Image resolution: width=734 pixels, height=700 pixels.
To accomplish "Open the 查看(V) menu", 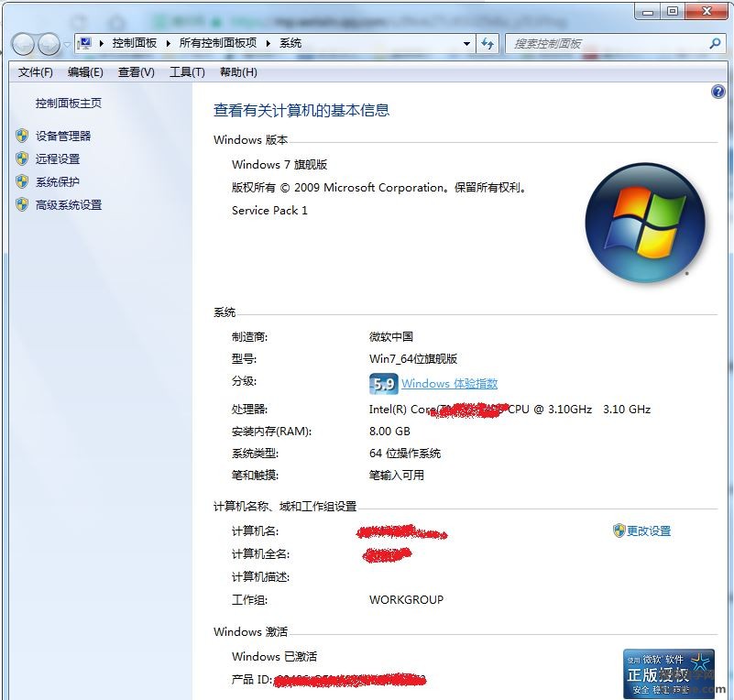I will pyautogui.click(x=137, y=72).
